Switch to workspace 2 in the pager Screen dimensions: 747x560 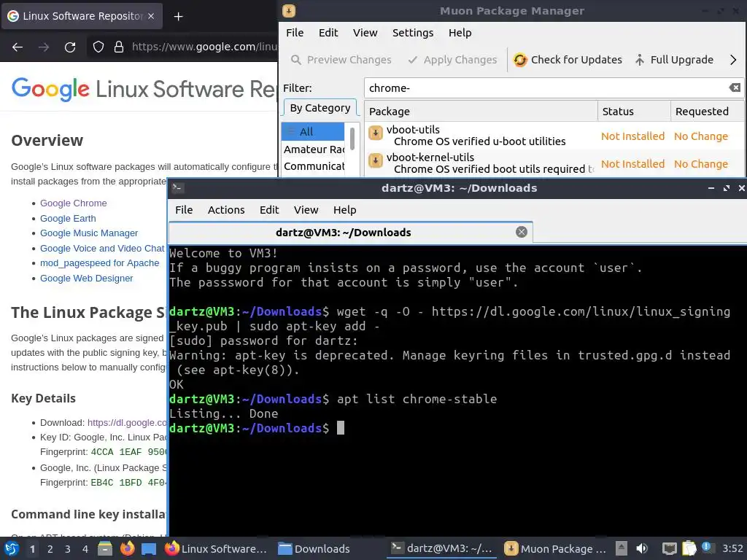click(x=50, y=549)
